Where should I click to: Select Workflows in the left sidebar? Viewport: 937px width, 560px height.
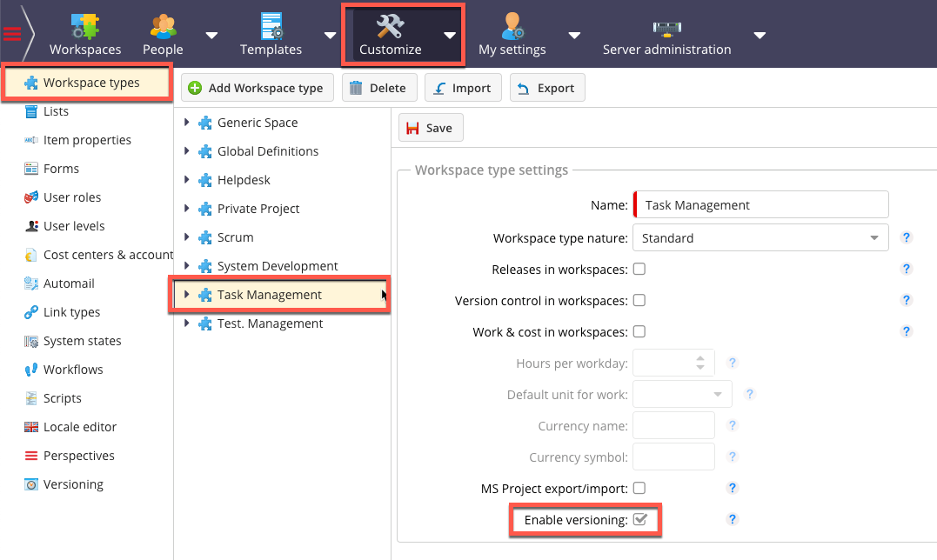[x=73, y=370]
